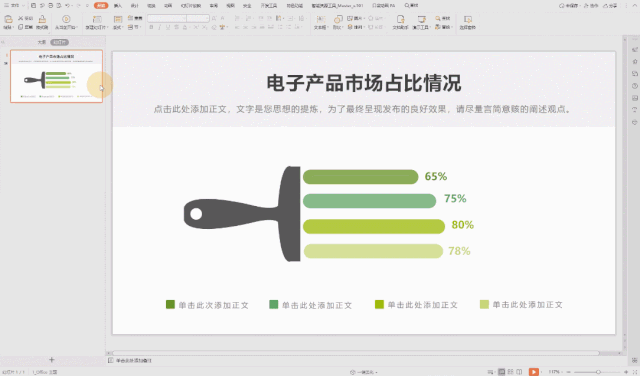Expand the Layout (版式) dropdown
640x376 pixels.
coord(118,27)
